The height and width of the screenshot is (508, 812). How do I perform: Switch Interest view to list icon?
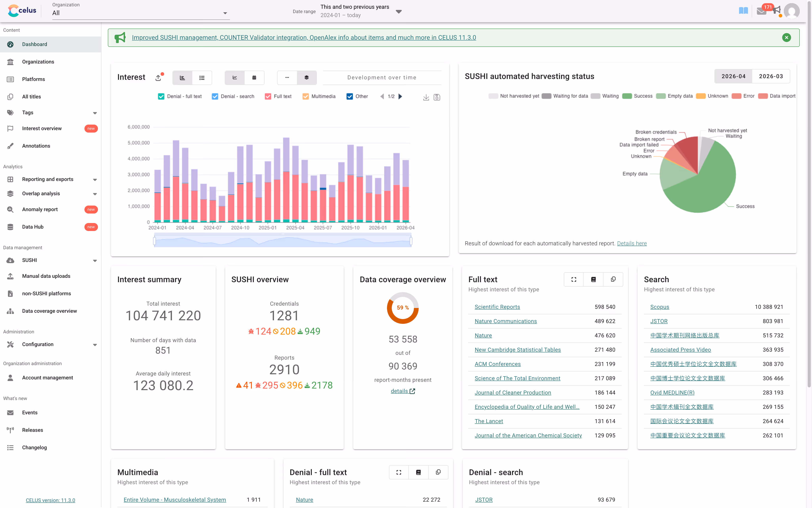coord(202,78)
